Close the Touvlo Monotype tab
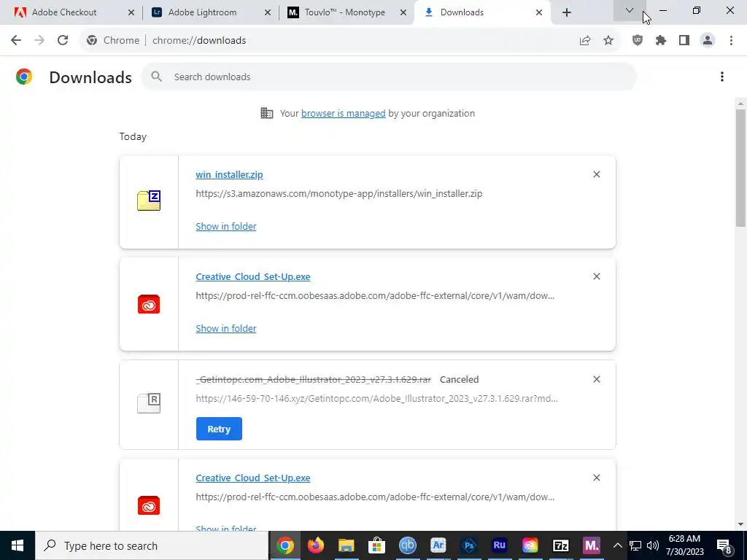Viewport: 747px width, 560px height. pos(403,12)
